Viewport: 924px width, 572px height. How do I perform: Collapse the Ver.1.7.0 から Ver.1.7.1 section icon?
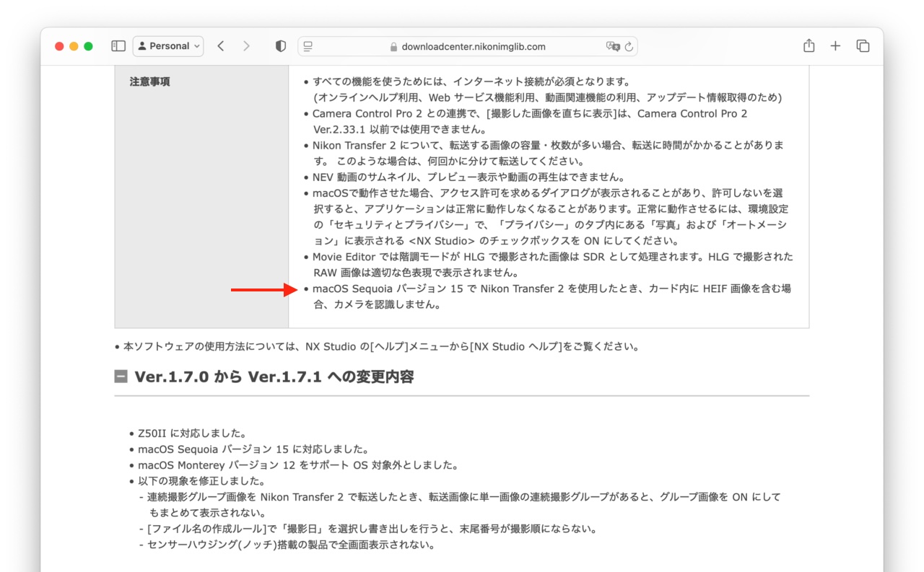(121, 377)
